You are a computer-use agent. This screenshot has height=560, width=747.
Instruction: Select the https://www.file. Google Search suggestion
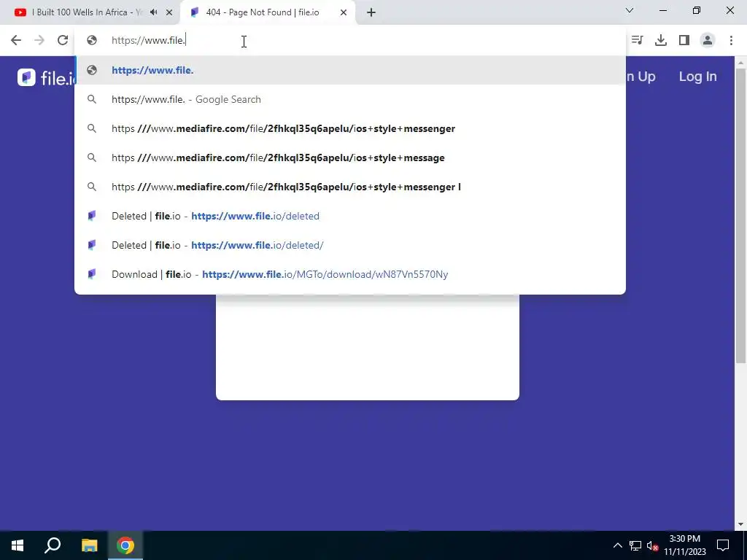coord(350,99)
